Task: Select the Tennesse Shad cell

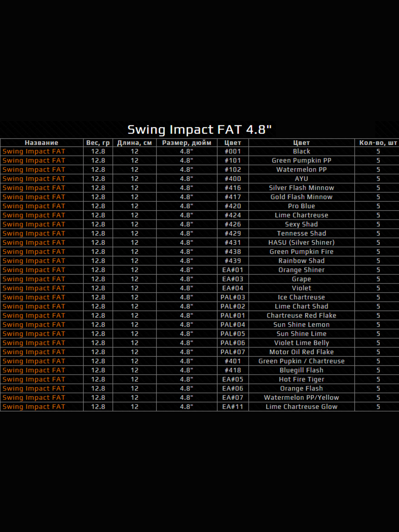Action: pos(301,233)
